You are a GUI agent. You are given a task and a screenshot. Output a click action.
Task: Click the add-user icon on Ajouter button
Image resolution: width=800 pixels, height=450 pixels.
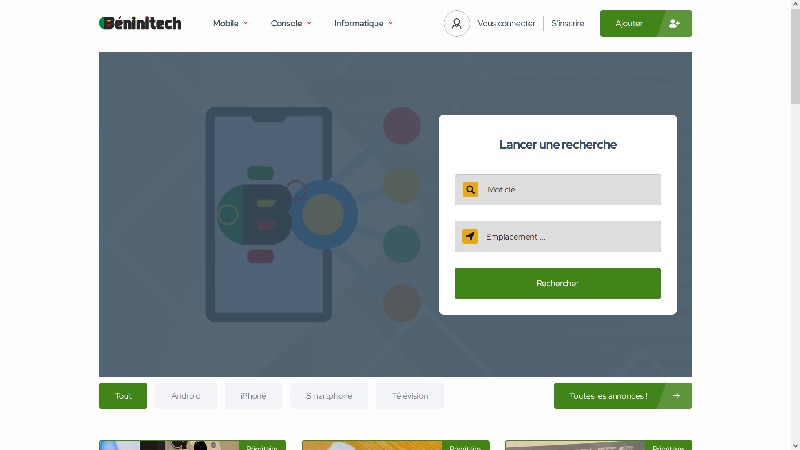pyautogui.click(x=674, y=23)
